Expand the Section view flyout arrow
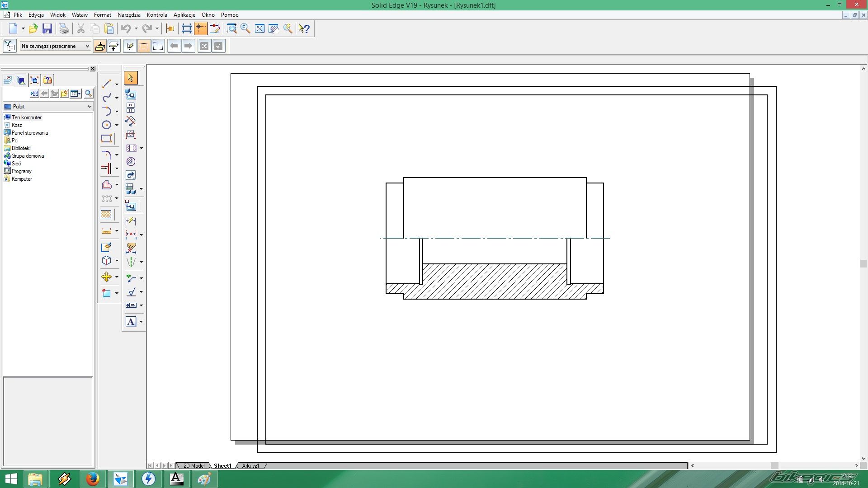 pos(141,148)
